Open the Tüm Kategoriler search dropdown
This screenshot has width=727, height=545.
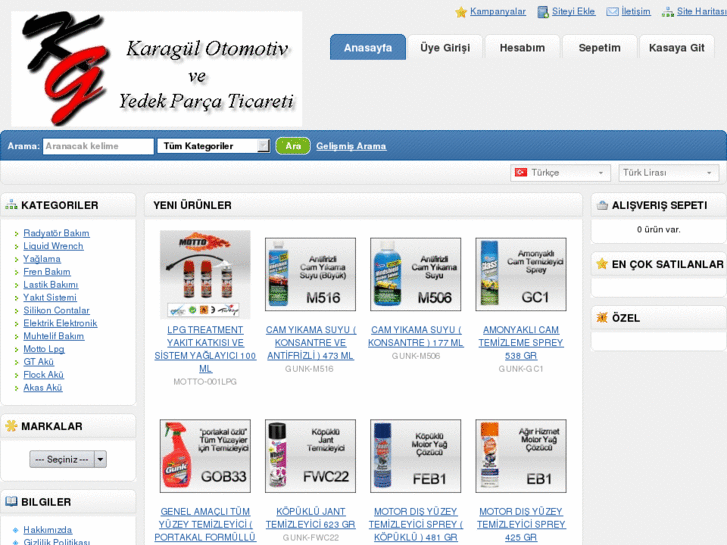point(213,146)
